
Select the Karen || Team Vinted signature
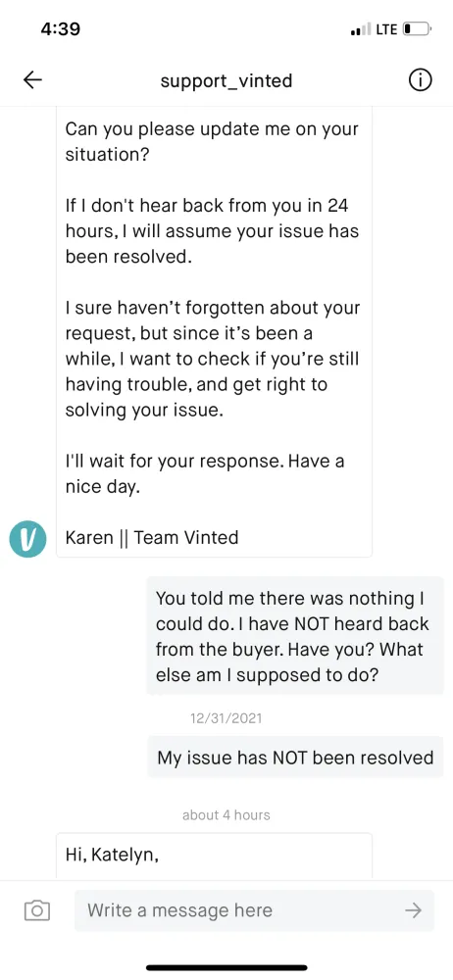click(x=152, y=537)
